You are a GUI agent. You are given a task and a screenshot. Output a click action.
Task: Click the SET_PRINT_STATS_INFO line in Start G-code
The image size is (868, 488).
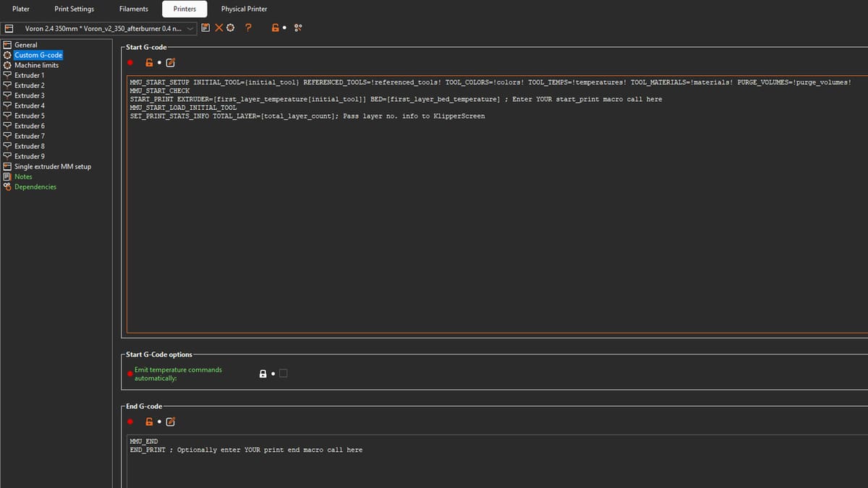pyautogui.click(x=307, y=116)
